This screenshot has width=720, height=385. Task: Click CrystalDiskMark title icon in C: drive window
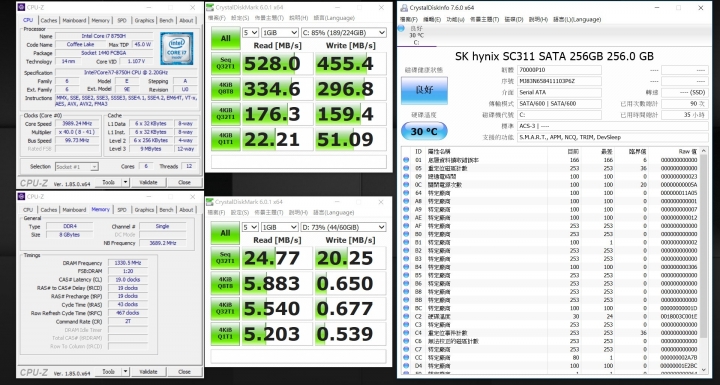click(210, 7)
